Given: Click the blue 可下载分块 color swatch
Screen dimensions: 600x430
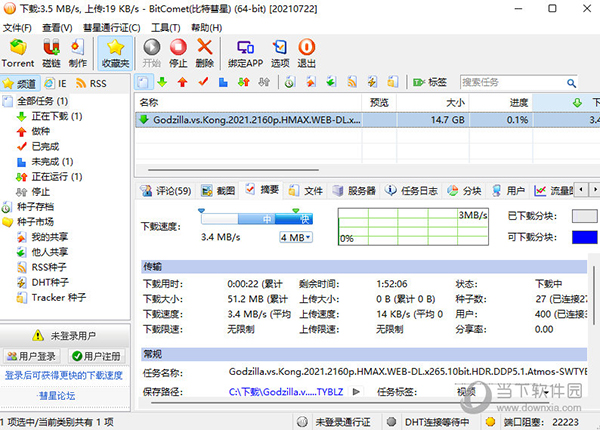Looking at the screenshot, I should [583, 237].
